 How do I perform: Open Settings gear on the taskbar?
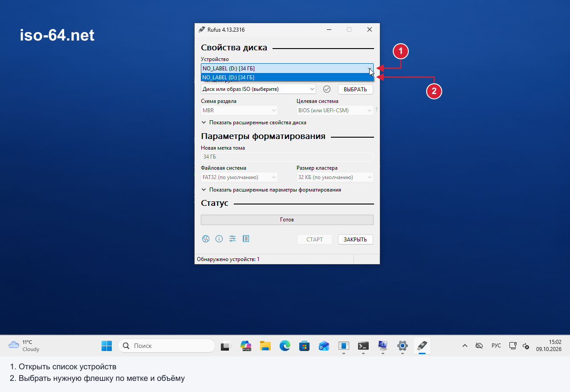pyautogui.click(x=403, y=346)
